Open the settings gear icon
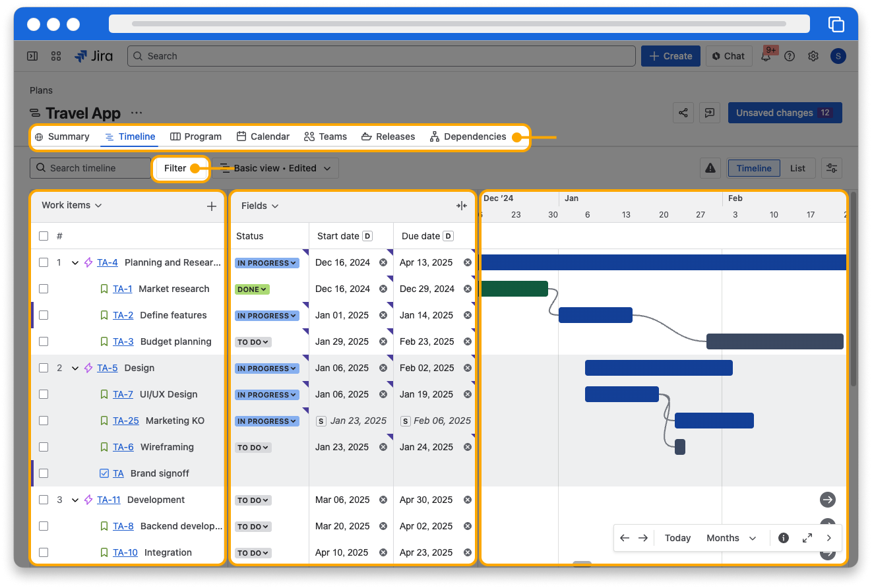The height and width of the screenshot is (588, 872). coord(813,56)
